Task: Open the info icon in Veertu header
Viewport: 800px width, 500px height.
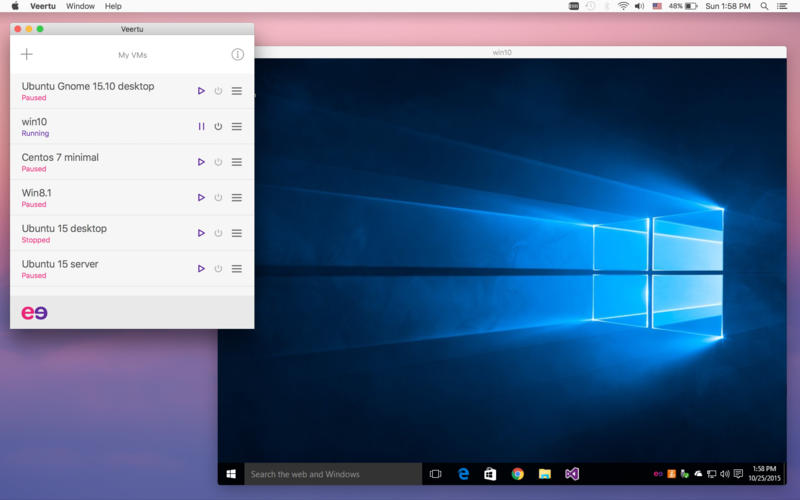Action: click(237, 54)
